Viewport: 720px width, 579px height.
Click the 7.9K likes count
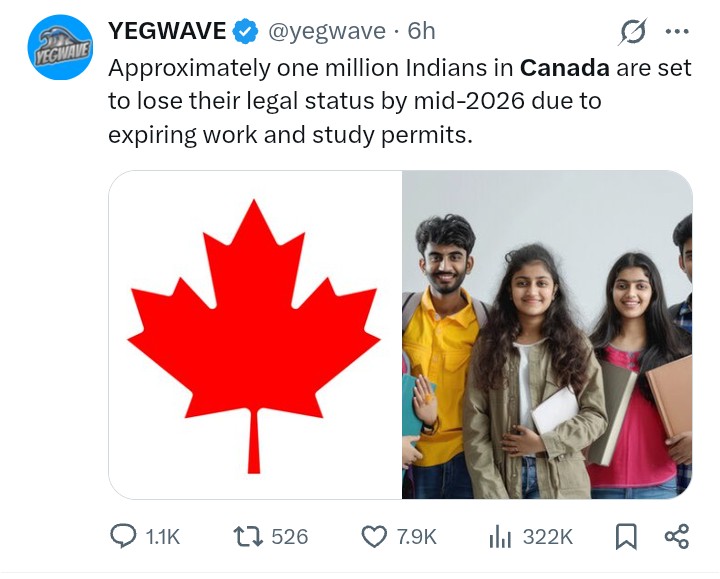416,537
